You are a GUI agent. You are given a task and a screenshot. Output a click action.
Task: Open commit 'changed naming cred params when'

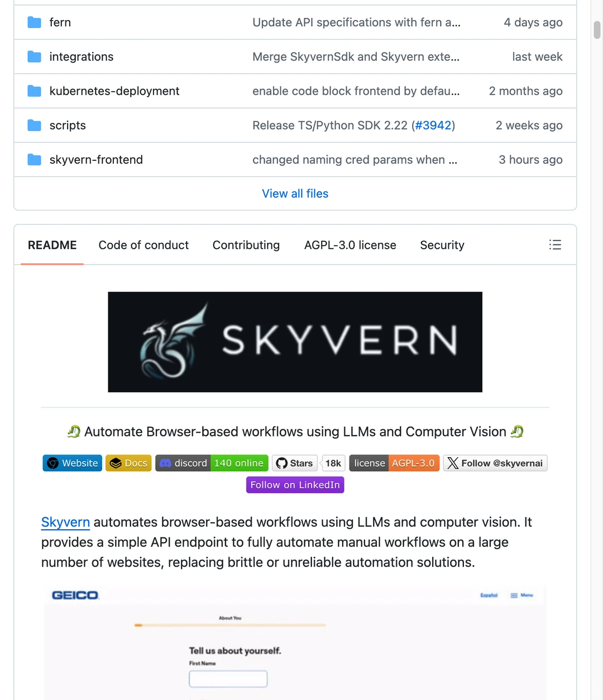tap(355, 160)
